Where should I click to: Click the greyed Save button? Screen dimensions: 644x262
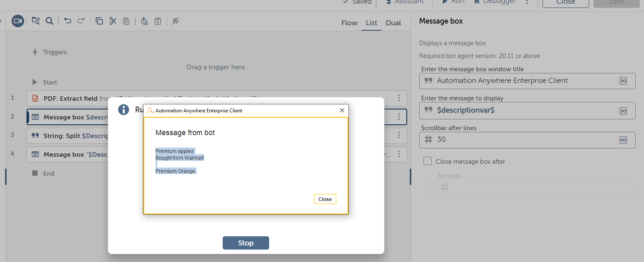(x=616, y=2)
